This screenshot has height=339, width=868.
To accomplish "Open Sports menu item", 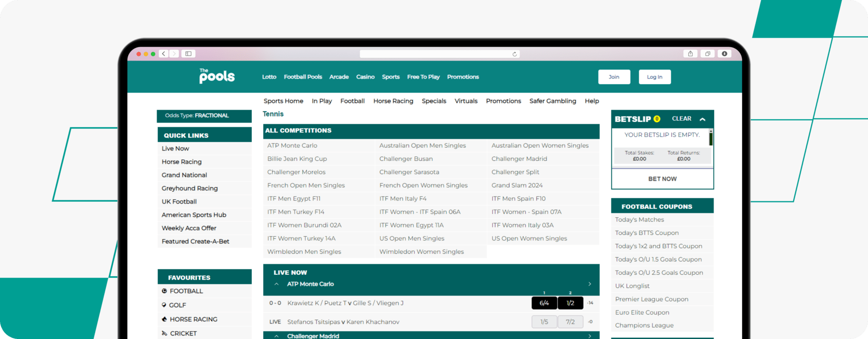I will pyautogui.click(x=391, y=77).
